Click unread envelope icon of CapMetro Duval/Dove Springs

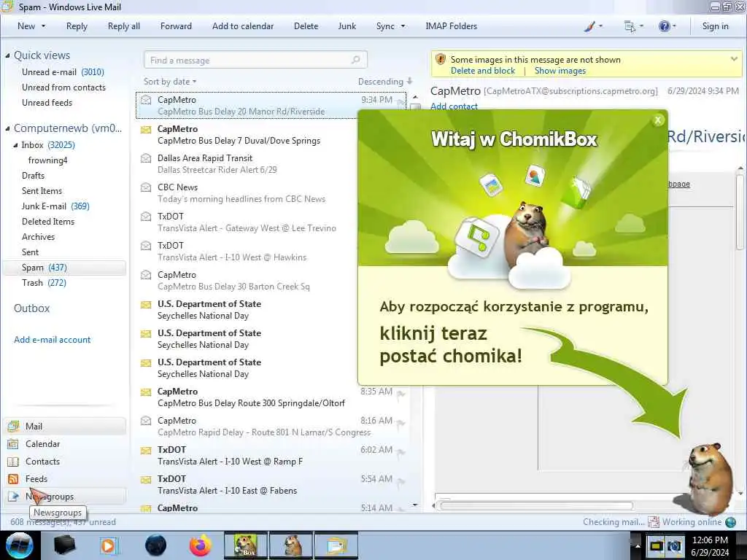click(146, 129)
